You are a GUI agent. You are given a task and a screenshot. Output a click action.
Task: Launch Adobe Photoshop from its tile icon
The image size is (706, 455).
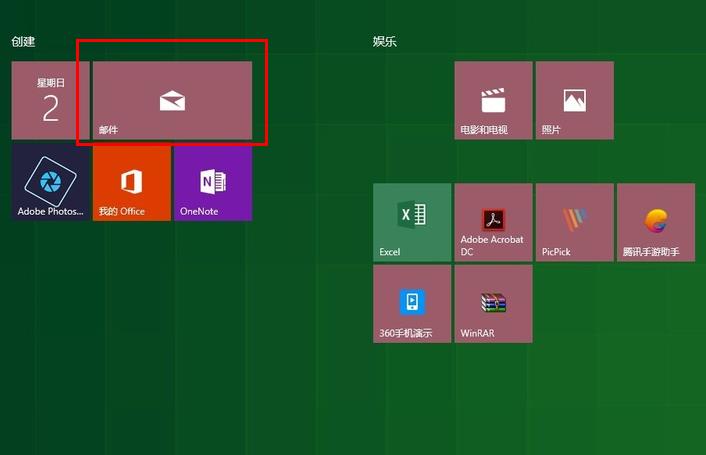(x=50, y=182)
